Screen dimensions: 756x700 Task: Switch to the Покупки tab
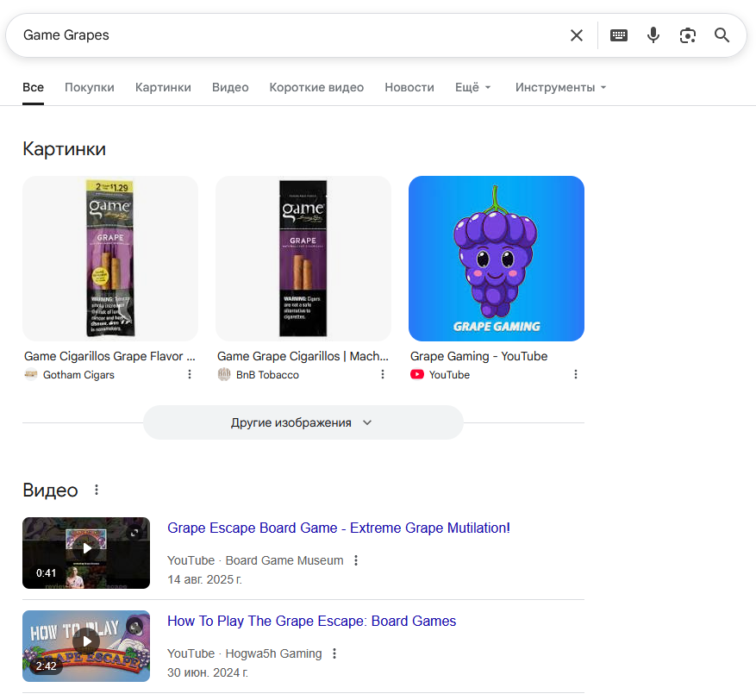click(x=90, y=87)
